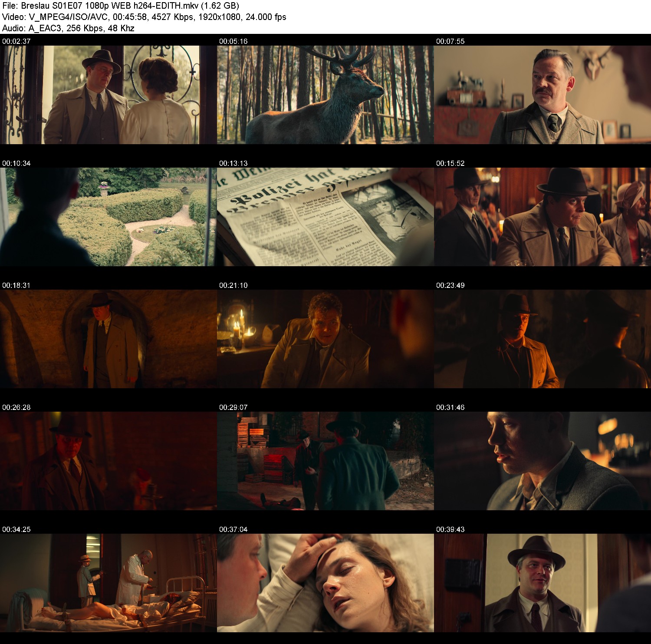
Task: Open the 00:05:16 deer in forest thumbnail
Action: (325, 95)
